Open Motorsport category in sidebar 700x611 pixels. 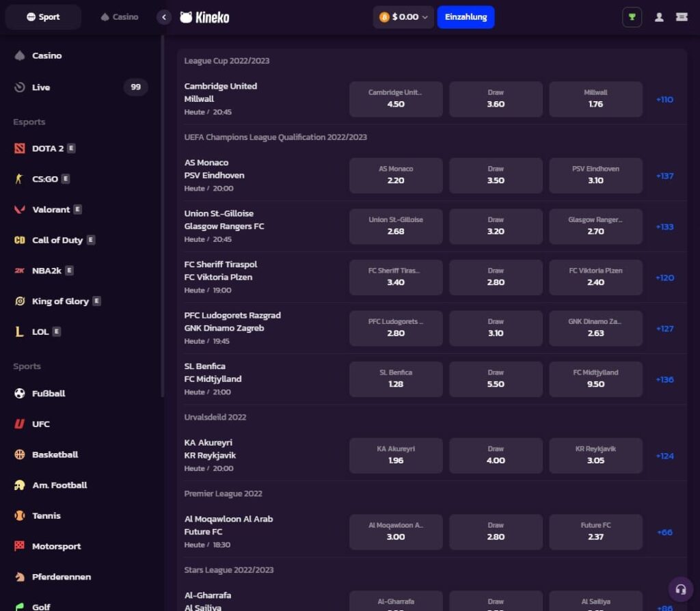pyautogui.click(x=56, y=546)
